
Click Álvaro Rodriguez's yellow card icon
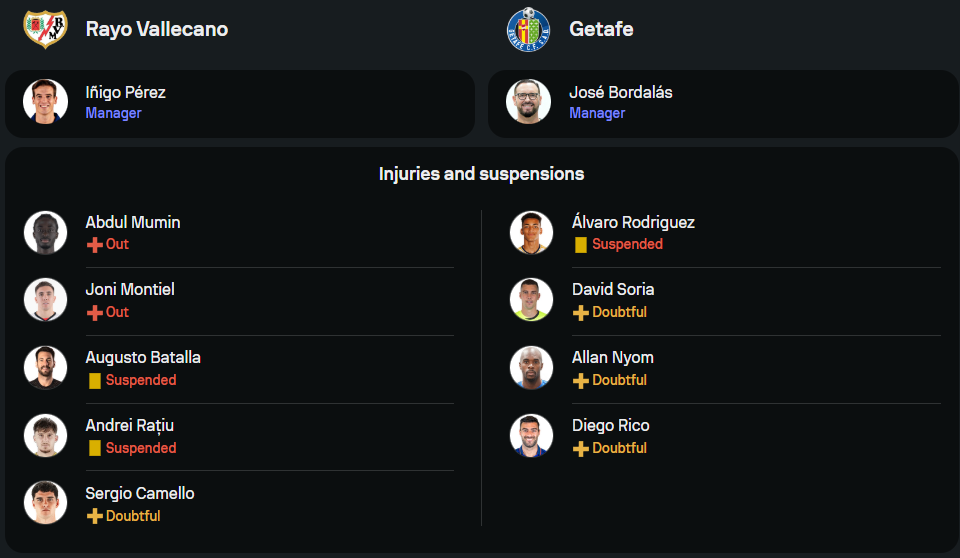[x=580, y=244]
